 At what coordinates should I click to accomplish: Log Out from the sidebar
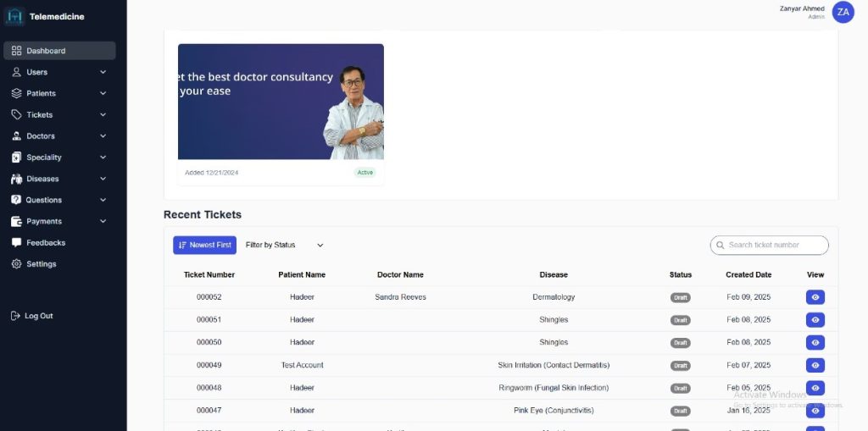click(x=38, y=316)
